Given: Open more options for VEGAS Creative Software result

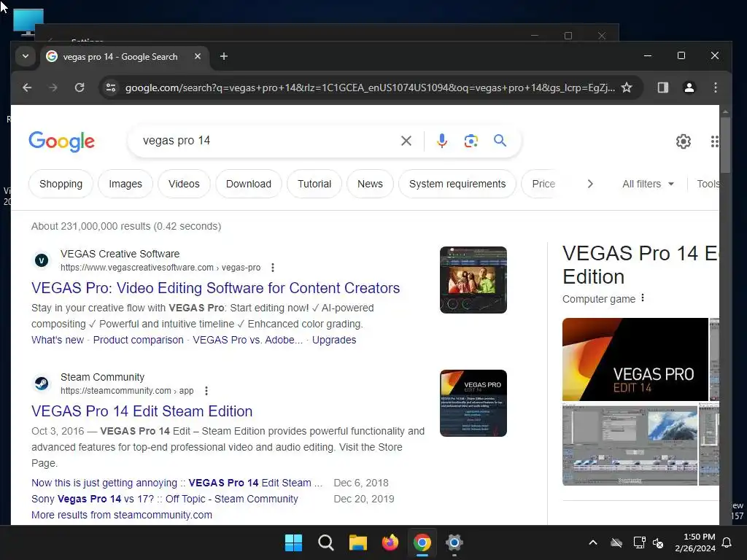Looking at the screenshot, I should click(x=273, y=268).
